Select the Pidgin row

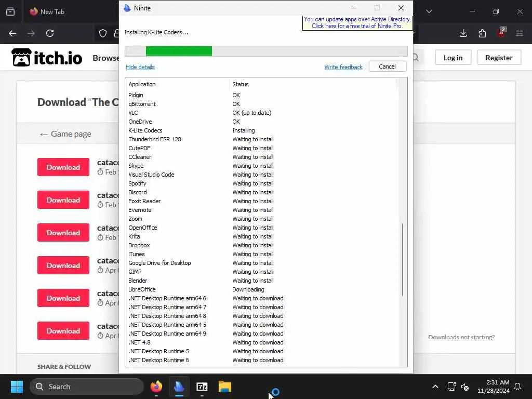[262, 95]
